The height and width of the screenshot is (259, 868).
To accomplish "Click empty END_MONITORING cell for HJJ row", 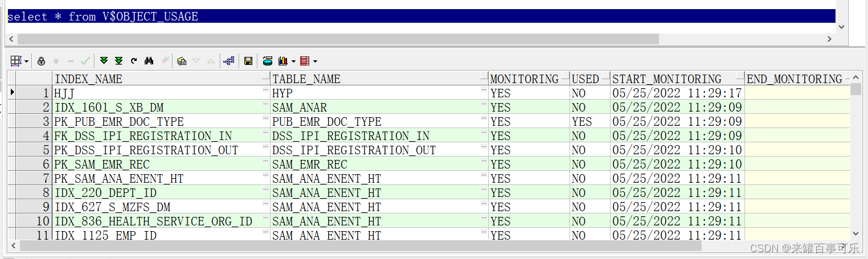I will [x=797, y=93].
